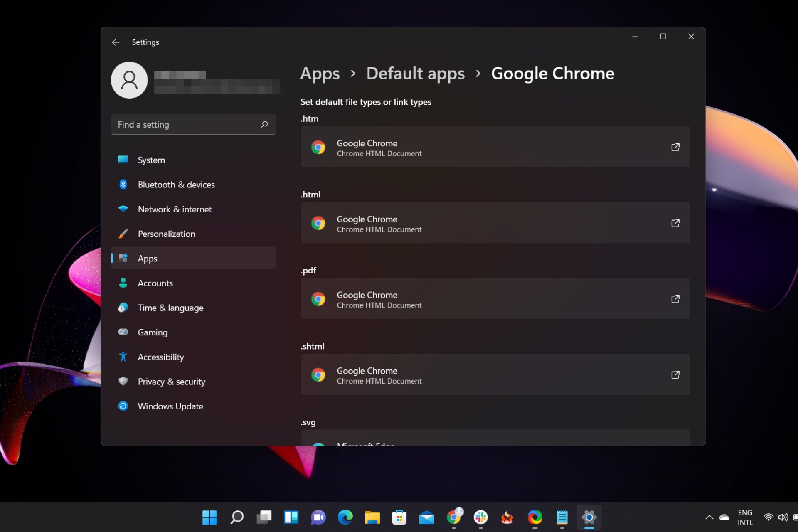Image resolution: width=798 pixels, height=532 pixels.
Task: Open Personalization settings
Action: pyautogui.click(x=166, y=234)
